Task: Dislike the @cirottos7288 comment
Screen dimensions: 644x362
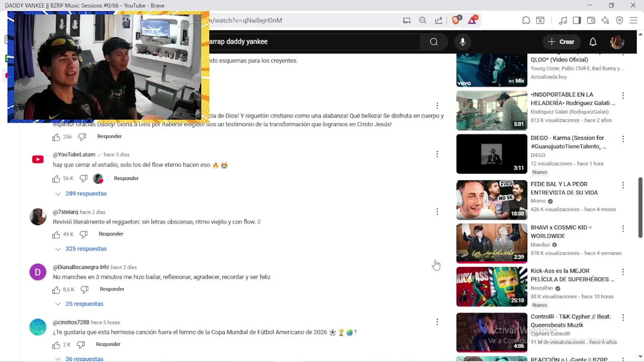Action: pos(80,345)
